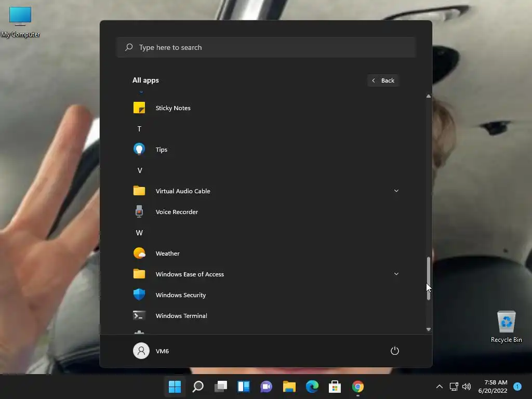Open Teams Chat from the taskbar
This screenshot has width=532, height=399.
(267, 387)
